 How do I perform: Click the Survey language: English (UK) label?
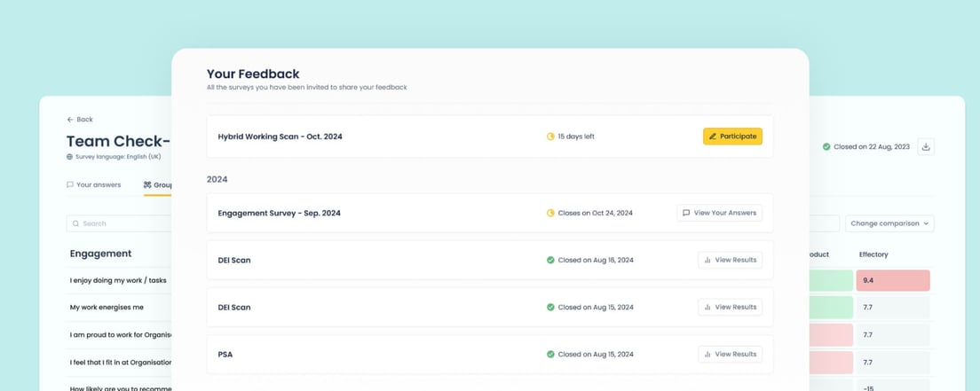[x=118, y=157]
